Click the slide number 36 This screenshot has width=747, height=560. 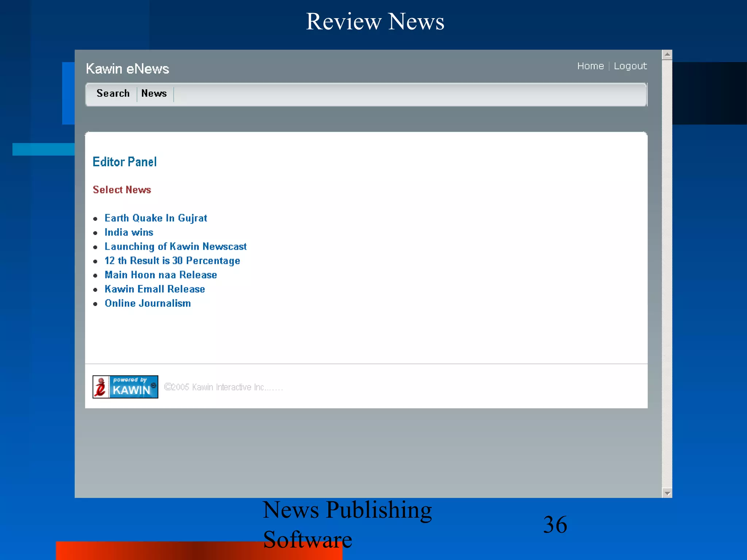555,525
